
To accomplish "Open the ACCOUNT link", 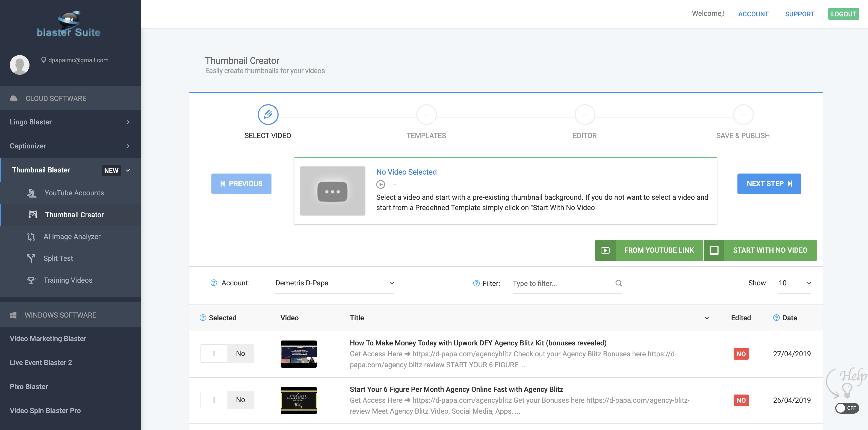I will (753, 14).
